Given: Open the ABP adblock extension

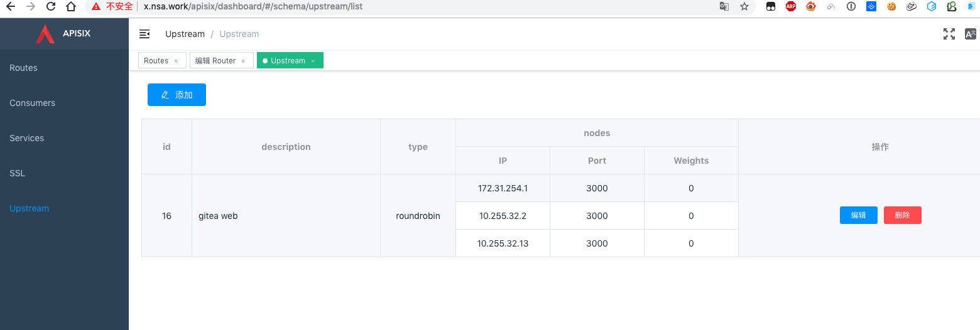Looking at the screenshot, I should click(791, 6).
